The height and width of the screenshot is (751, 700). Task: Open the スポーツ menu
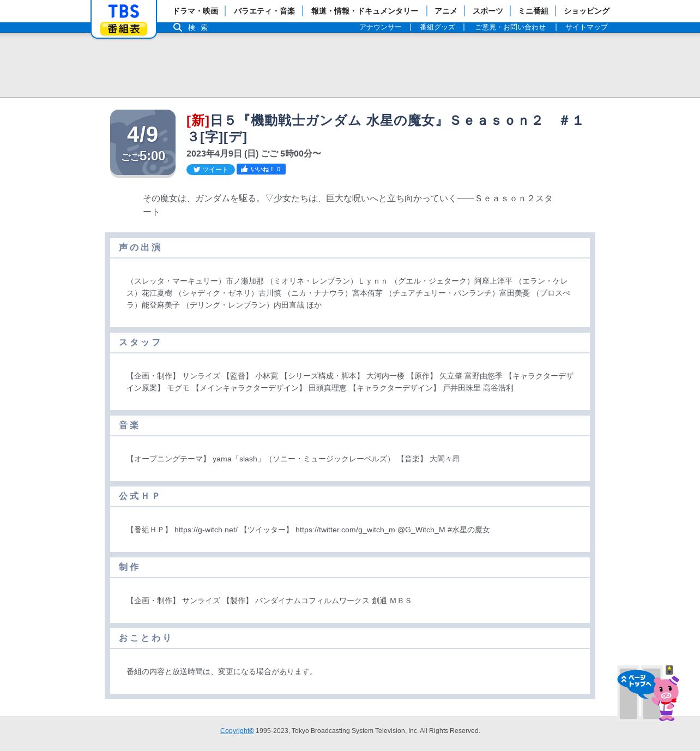point(488,11)
